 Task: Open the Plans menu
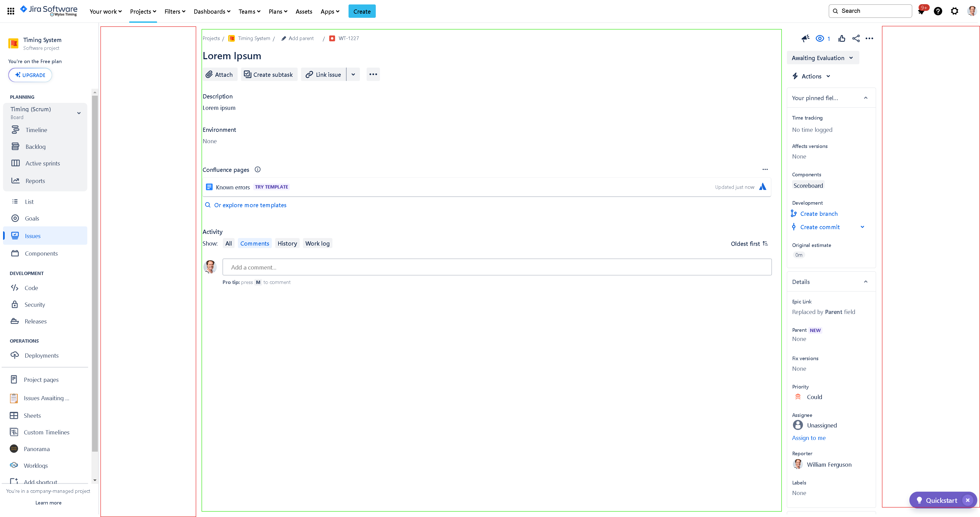click(x=278, y=11)
